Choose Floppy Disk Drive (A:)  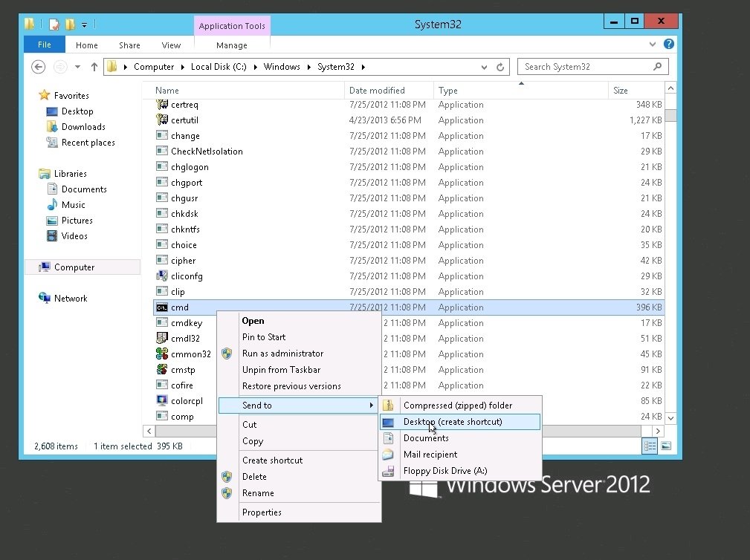coord(460,471)
